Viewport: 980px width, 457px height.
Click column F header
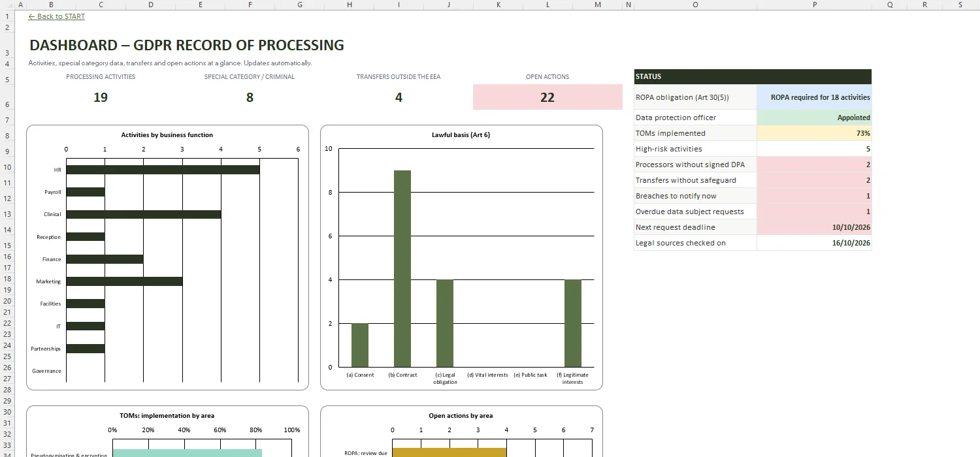(x=250, y=5)
